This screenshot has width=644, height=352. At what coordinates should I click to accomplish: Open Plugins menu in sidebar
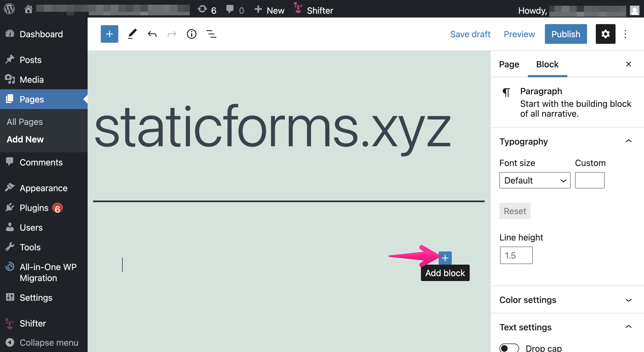pyautogui.click(x=44, y=208)
